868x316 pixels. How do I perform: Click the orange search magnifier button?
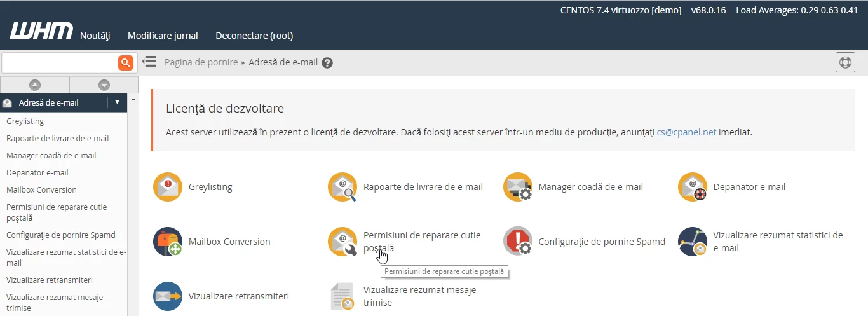126,62
